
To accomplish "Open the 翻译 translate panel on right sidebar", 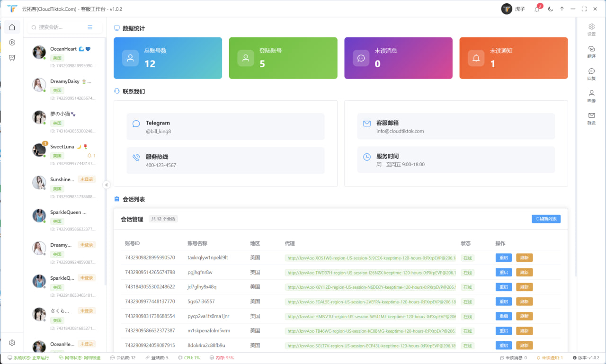I will click(x=591, y=51).
